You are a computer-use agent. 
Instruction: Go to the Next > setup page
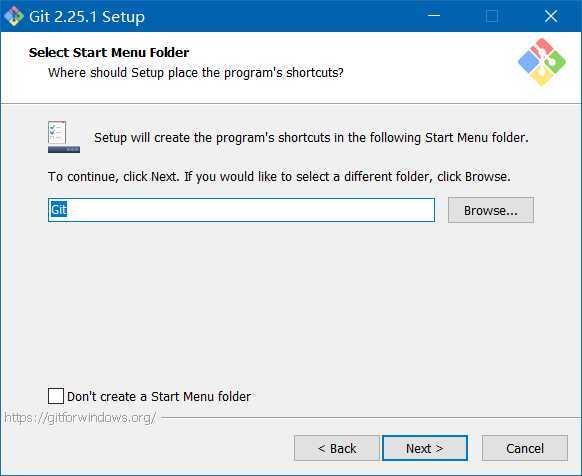(425, 448)
